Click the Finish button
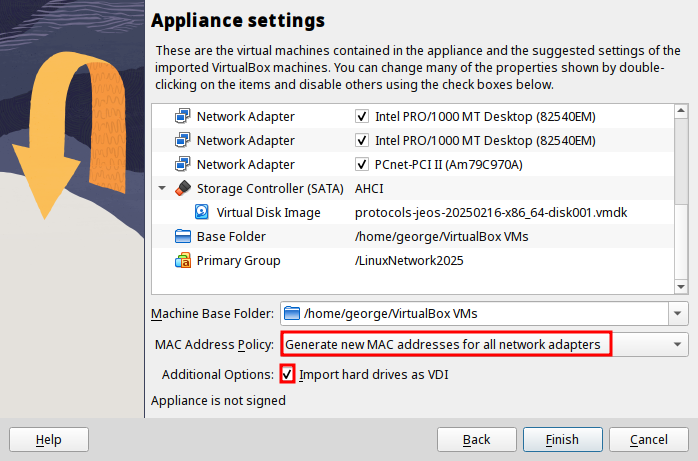698x461 pixels. coord(562,440)
